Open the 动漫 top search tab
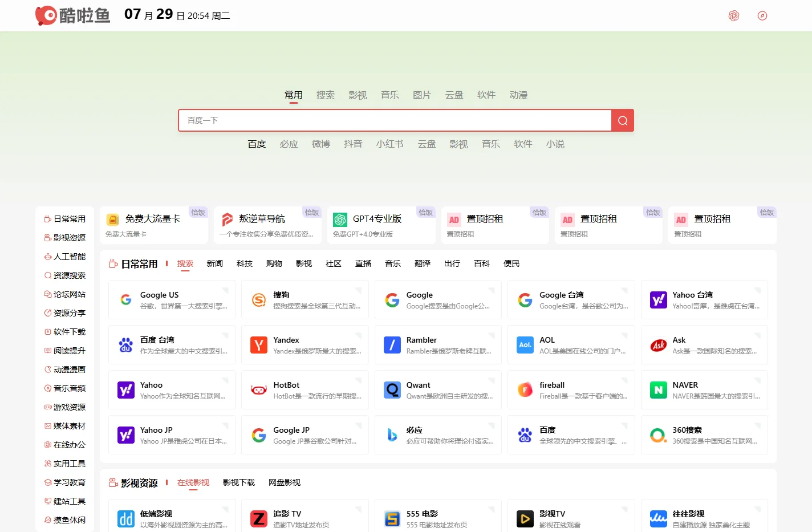 point(518,95)
